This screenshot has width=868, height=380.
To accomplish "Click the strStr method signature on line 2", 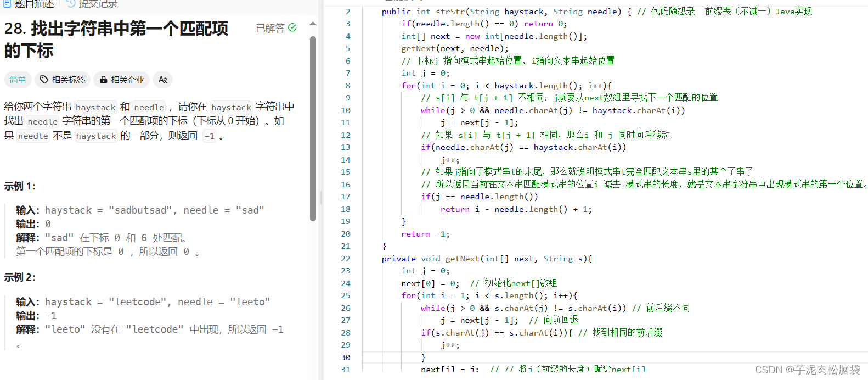I will tap(506, 12).
